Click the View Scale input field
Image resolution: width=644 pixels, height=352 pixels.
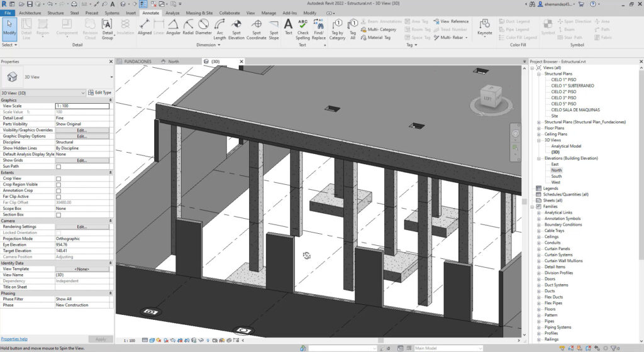pyautogui.click(x=82, y=106)
